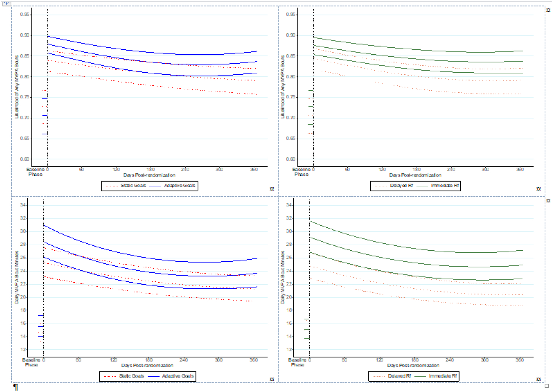Click 'Likelihood of Any MVPA Bouts' axis title, Static/Adaptive chart
This screenshot has width=553, height=392.
point(16,87)
